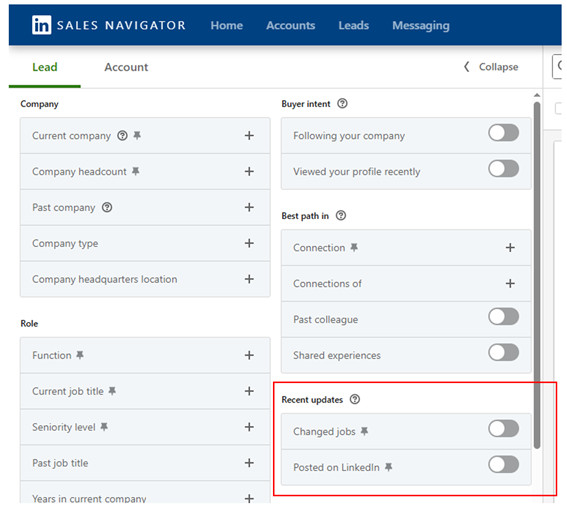Screen dimensions: 567x507
Task: Expand the Current company filter plus
Action: tap(249, 135)
